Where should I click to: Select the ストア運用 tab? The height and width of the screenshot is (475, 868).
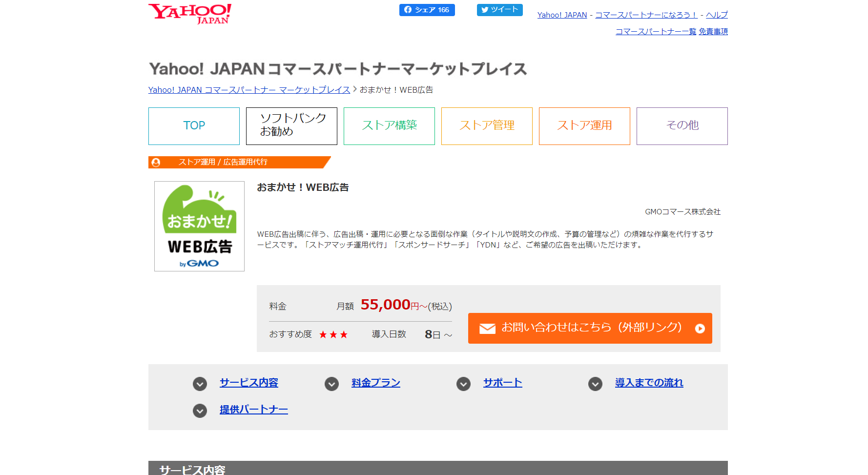(x=584, y=126)
